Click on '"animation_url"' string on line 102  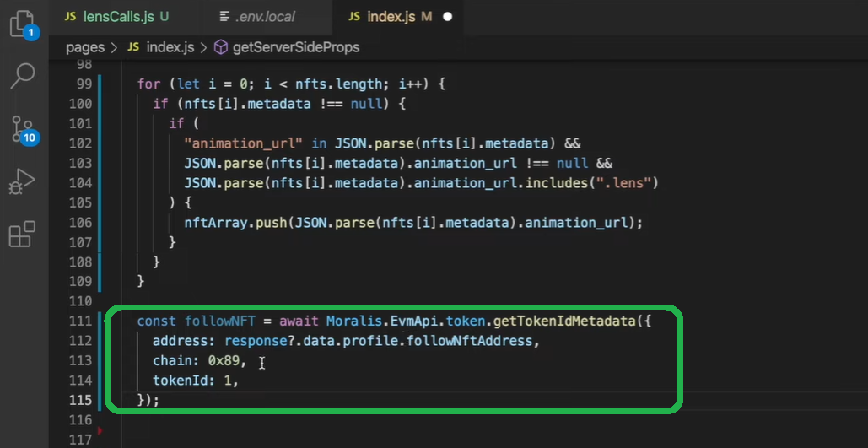244,143
